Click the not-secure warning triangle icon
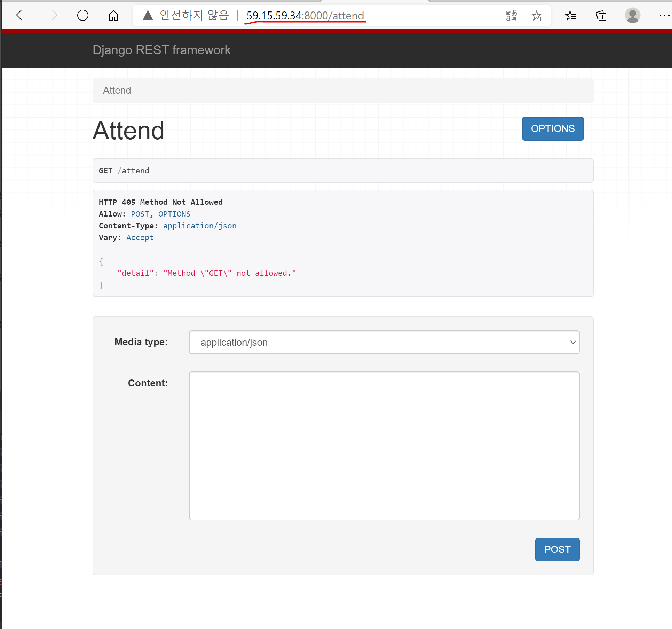The width and height of the screenshot is (672, 629). (148, 15)
